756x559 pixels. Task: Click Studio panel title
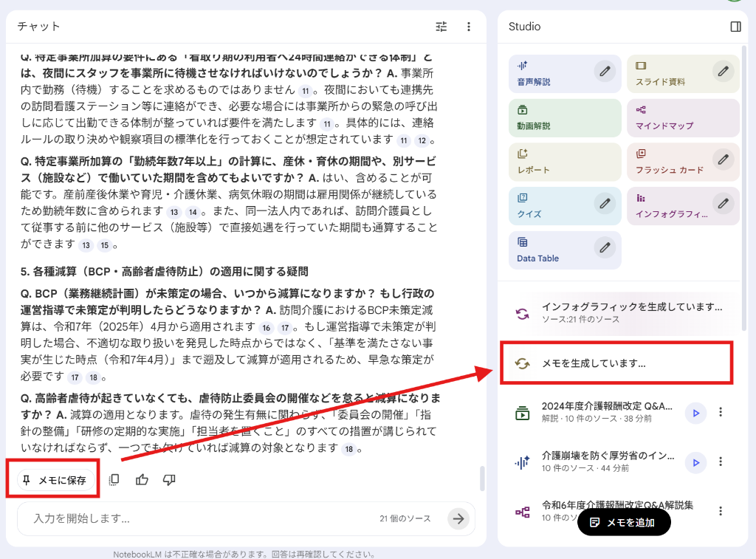(525, 27)
